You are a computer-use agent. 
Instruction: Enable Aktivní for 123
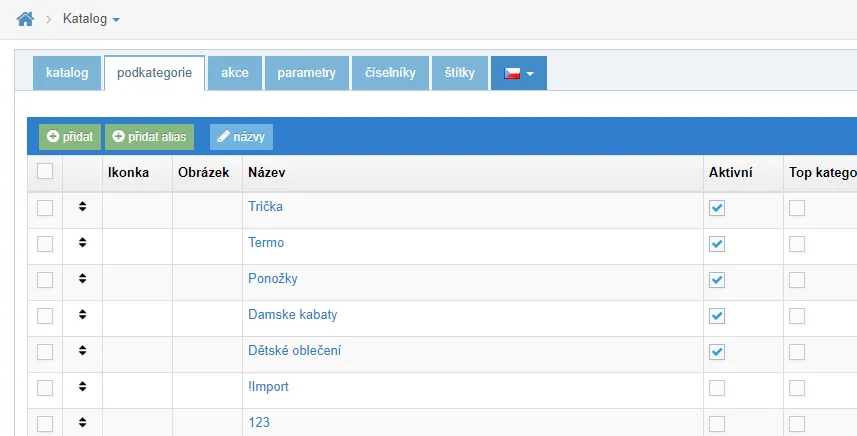click(717, 424)
